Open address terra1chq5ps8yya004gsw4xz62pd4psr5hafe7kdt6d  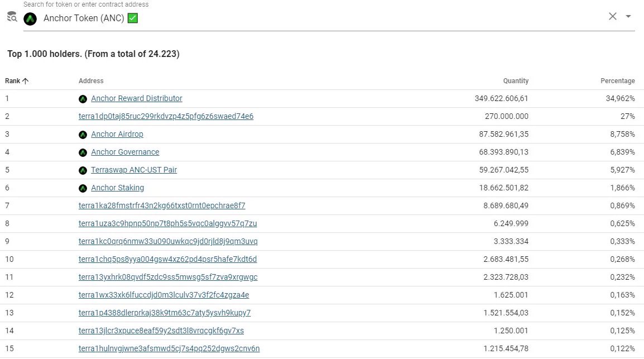(167, 259)
